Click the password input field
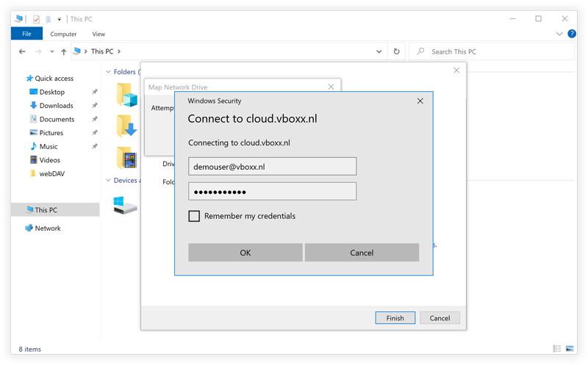Viewport: 588px width, 365px height. (x=272, y=192)
